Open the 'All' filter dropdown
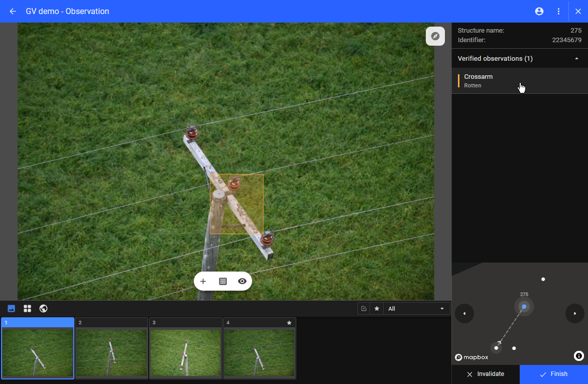 (416, 309)
